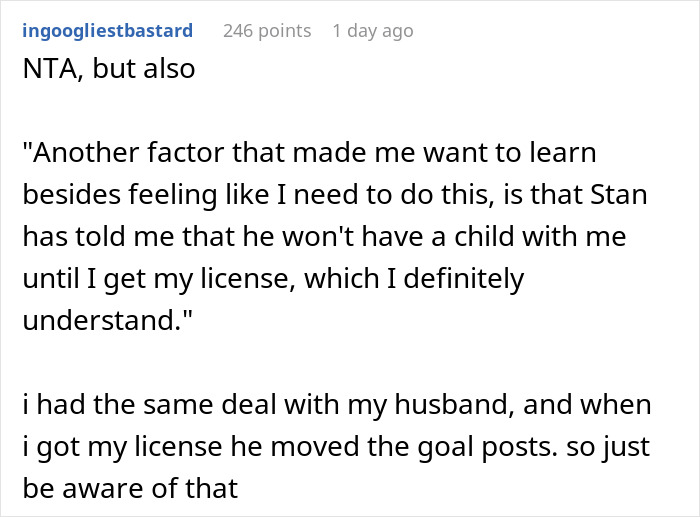
Task: Open the "1 day ago" comment permalink
Action: point(372,31)
